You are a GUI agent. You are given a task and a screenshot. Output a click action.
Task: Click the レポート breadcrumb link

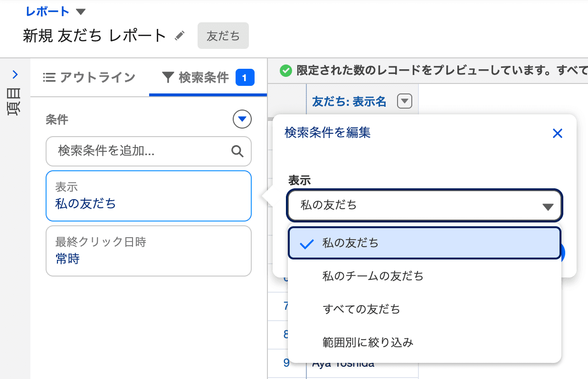[x=47, y=11]
